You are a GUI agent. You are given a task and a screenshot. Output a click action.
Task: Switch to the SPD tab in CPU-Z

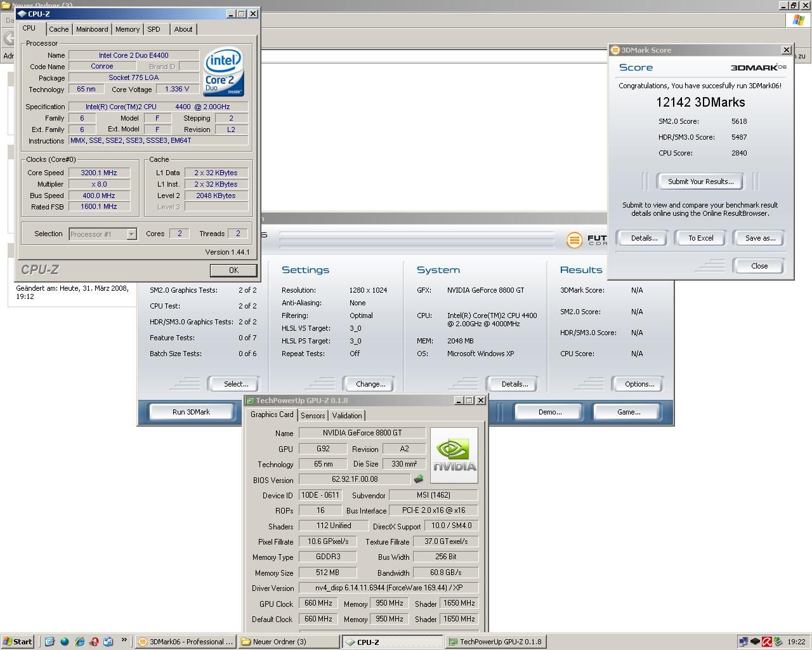click(154, 29)
